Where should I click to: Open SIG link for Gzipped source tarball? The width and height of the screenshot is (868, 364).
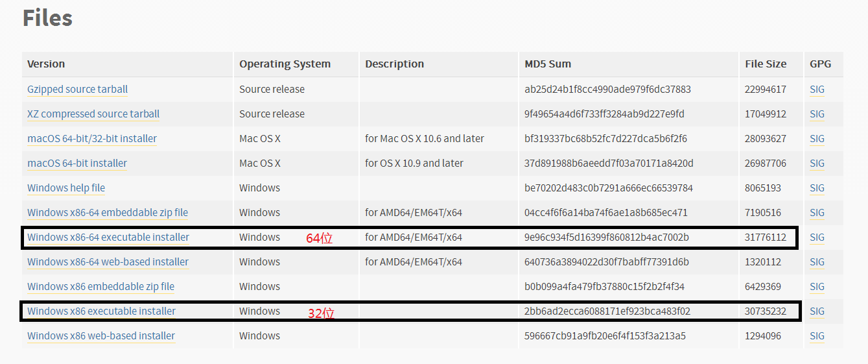point(817,90)
